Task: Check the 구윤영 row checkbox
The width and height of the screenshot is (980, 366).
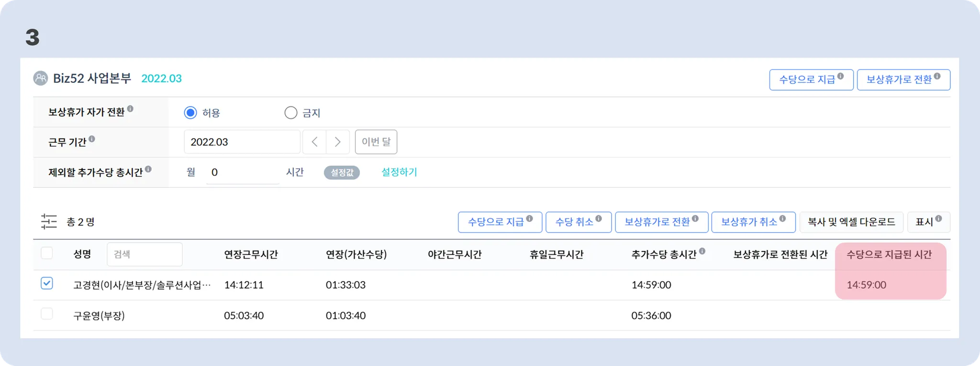Action: 47,314
